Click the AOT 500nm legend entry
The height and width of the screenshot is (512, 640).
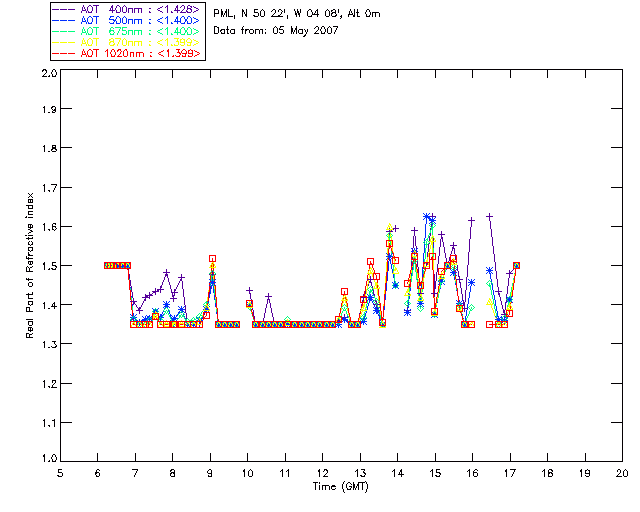[127, 20]
